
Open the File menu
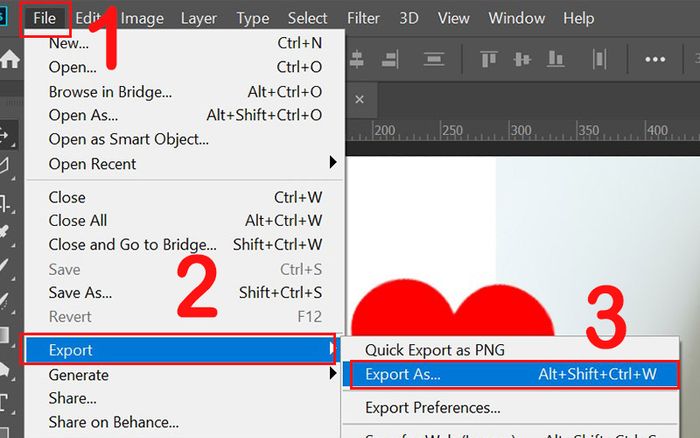click(45, 18)
